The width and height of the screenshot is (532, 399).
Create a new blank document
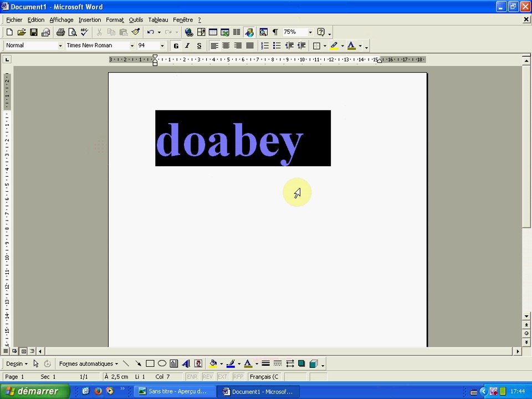9,32
